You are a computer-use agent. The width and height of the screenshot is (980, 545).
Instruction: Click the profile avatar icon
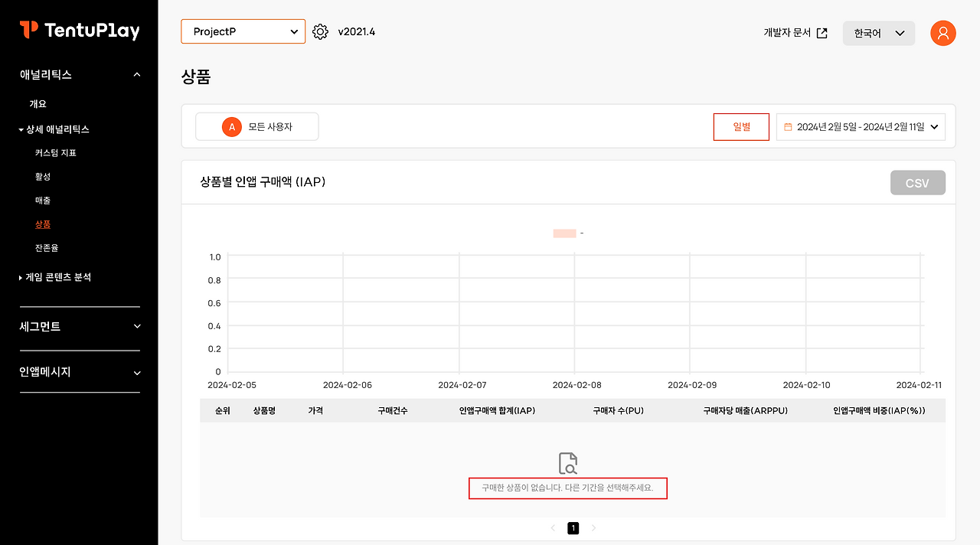coord(942,33)
